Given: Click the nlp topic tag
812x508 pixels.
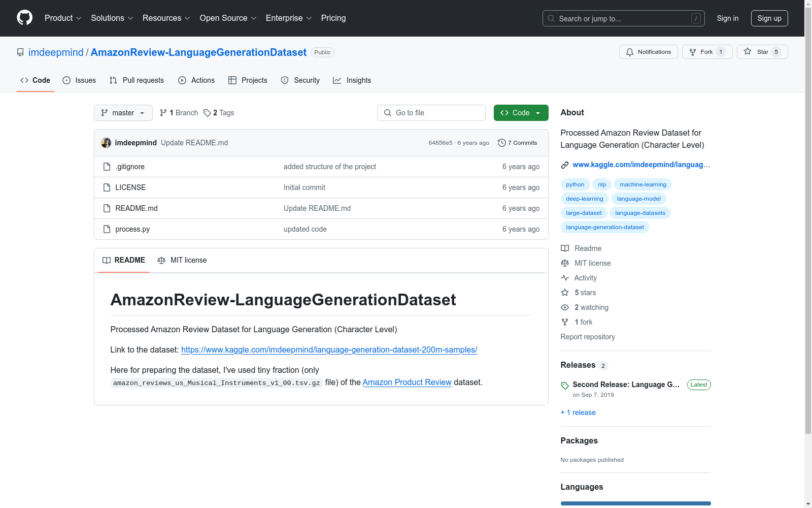Looking at the screenshot, I should [602, 184].
